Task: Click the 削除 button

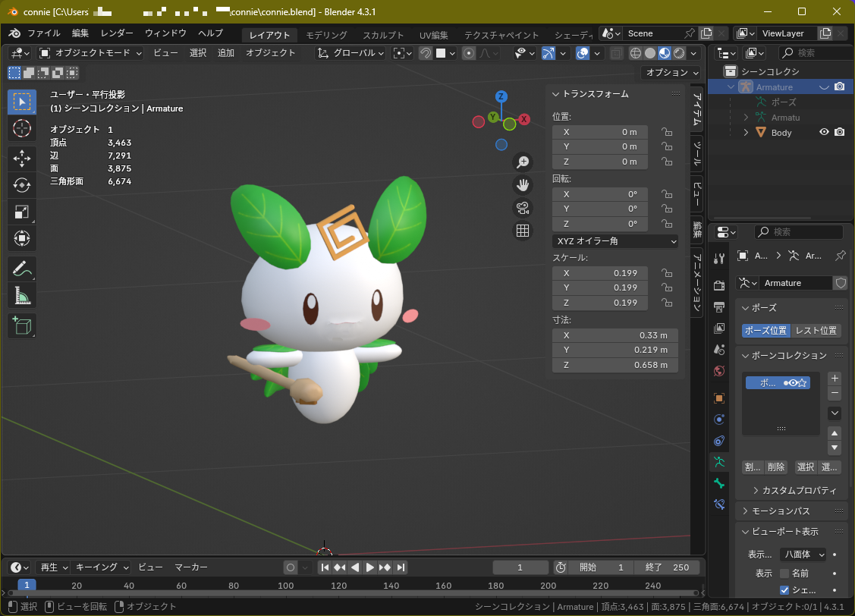Action: 776,467
